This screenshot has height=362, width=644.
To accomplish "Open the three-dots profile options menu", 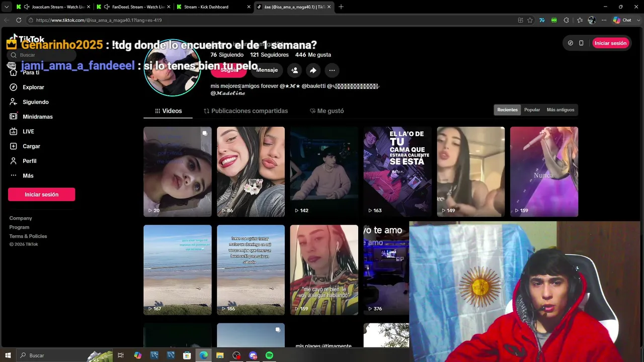I will (x=332, y=70).
